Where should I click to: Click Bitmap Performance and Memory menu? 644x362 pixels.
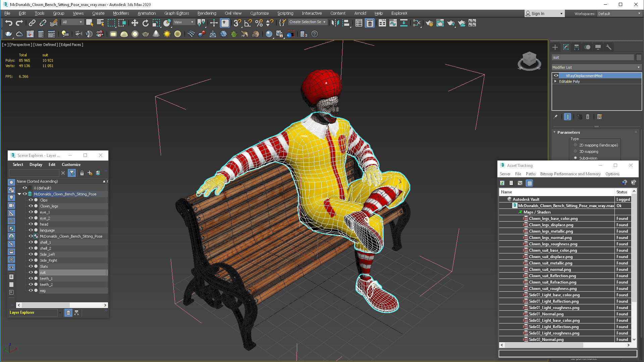570,174
